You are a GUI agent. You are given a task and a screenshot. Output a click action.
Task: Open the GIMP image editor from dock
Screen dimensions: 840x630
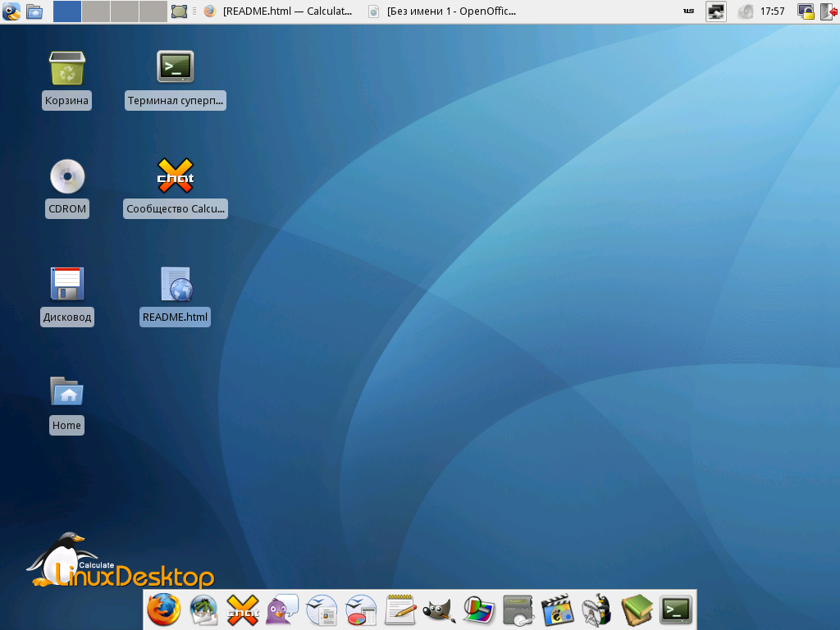(440, 609)
